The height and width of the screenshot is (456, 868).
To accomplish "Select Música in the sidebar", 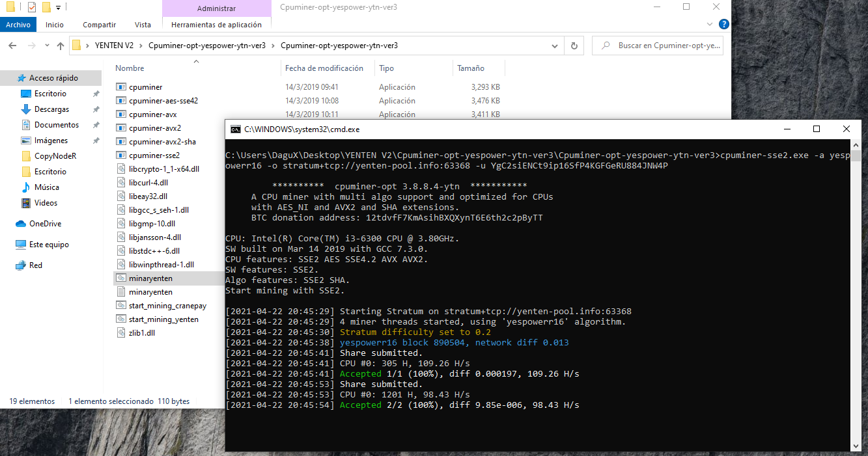I will pyautogui.click(x=46, y=187).
